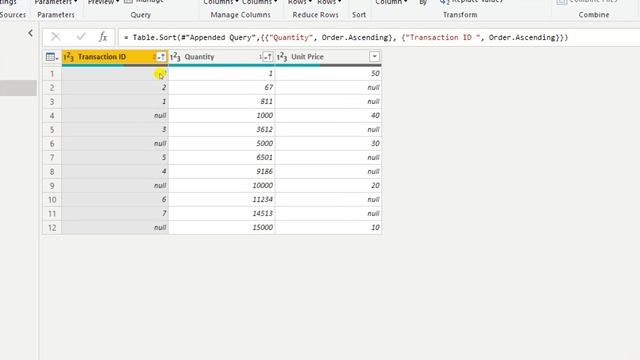
Task: Open Transaction ID sort filter button
Action: 161,57
